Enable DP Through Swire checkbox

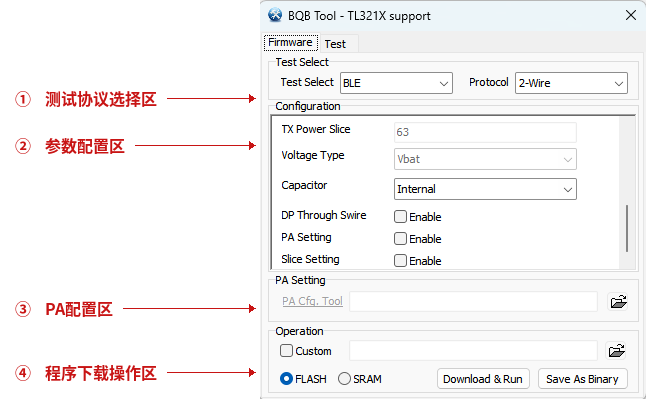click(x=400, y=216)
